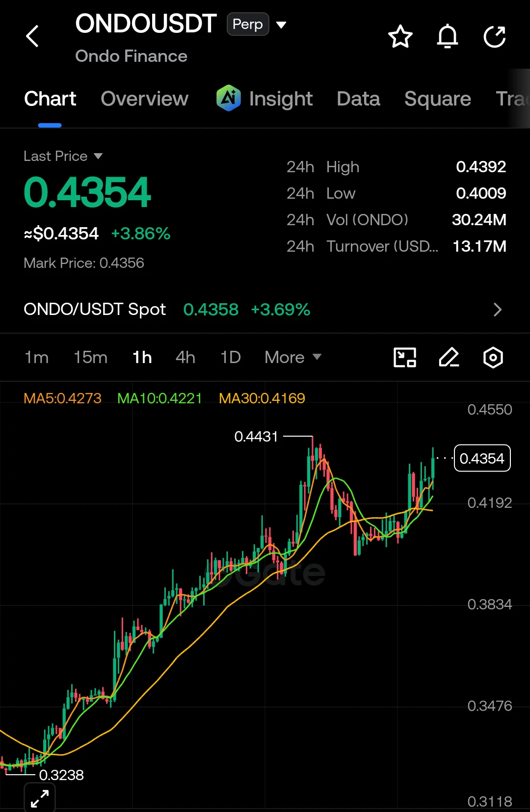This screenshot has height=812, width=530.
Task: Open drawing tools with pencil icon
Action: (x=449, y=357)
